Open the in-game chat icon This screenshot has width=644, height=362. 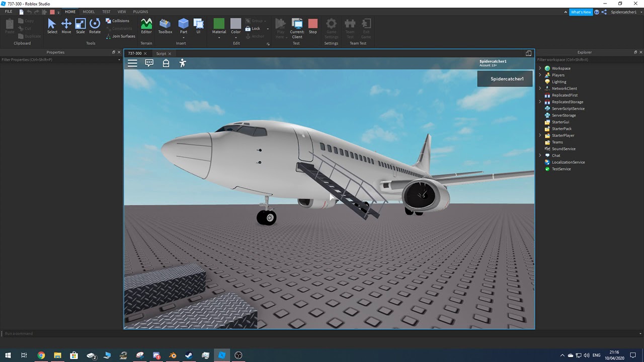(149, 63)
